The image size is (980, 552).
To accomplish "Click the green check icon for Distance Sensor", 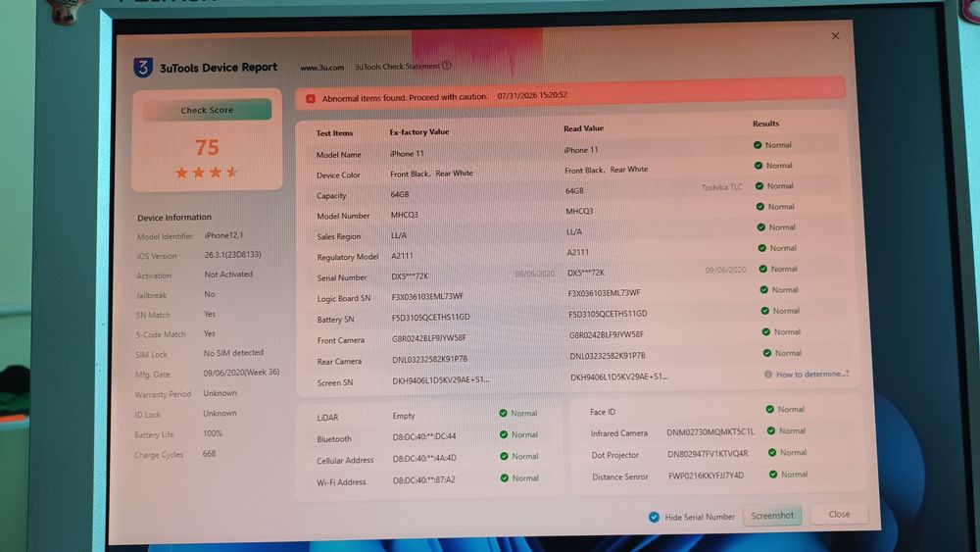I will (773, 475).
